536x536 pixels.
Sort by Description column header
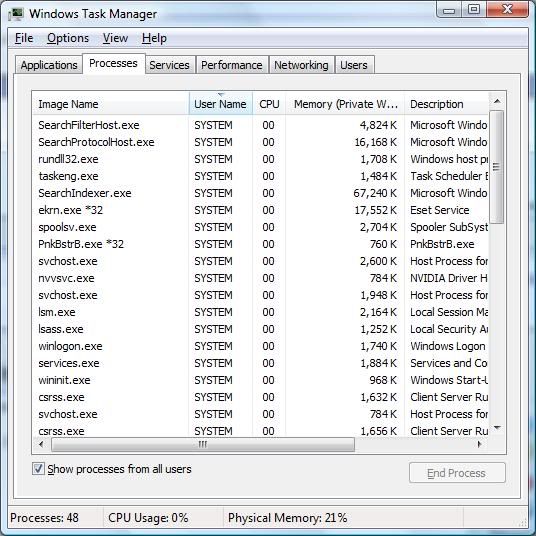pyautogui.click(x=446, y=104)
